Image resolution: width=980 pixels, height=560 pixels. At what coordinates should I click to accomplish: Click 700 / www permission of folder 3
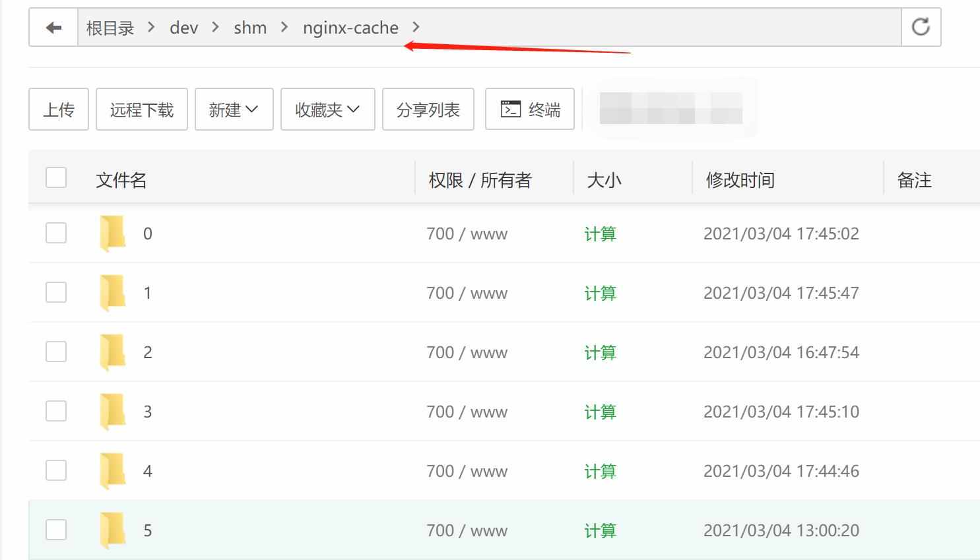(x=467, y=412)
